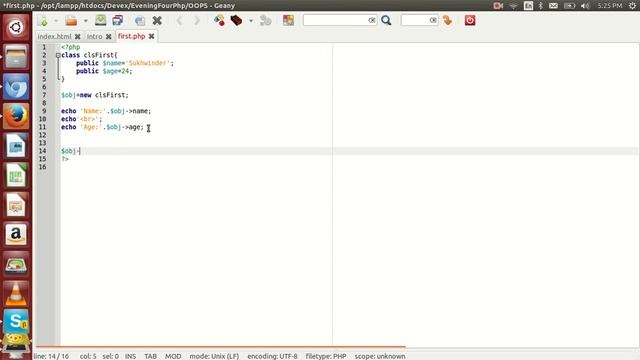Image resolution: width=640 pixels, height=360 pixels.
Task: Place cursor at '$obj->name;' echo line
Action: coord(106,111)
